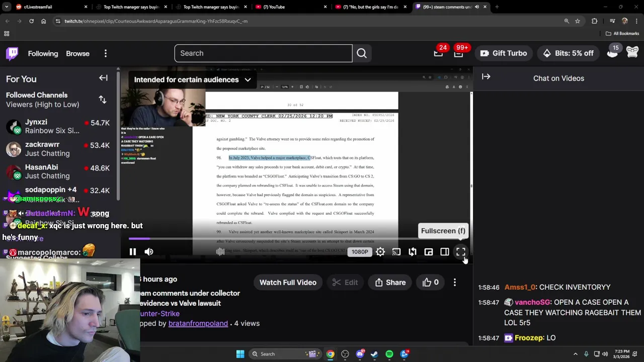644x362 pixels.
Task: Open bratanfrompoland's profile link
Action: (x=198, y=323)
